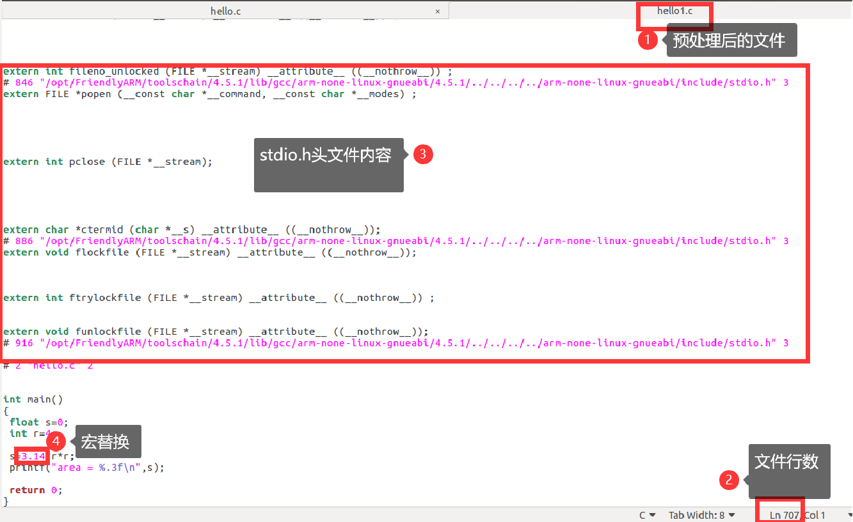Click the 'extern void flockfile' declaration line

click(x=210, y=252)
